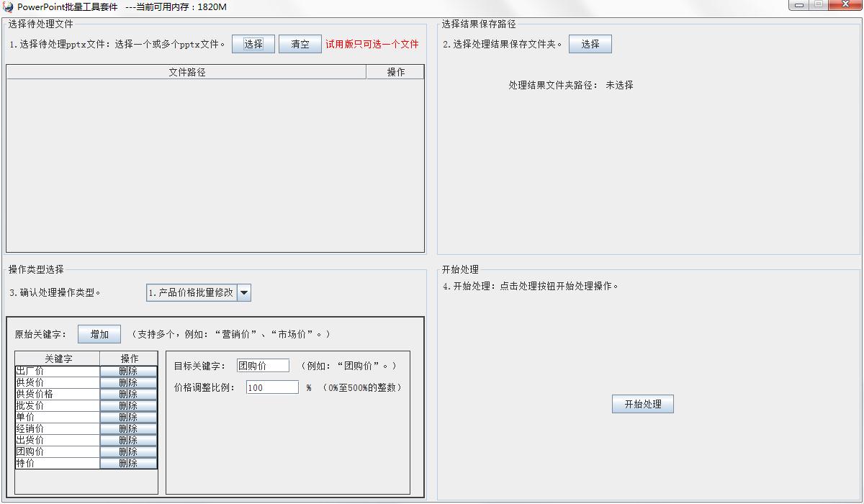
Task: Select the 价格调整比例 field containing 100
Action: [271, 387]
